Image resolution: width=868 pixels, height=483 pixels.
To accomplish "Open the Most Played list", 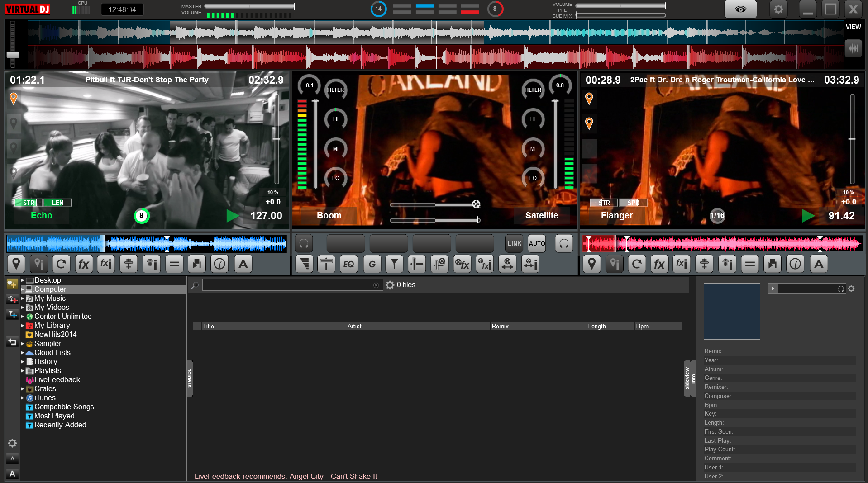I will pos(54,416).
